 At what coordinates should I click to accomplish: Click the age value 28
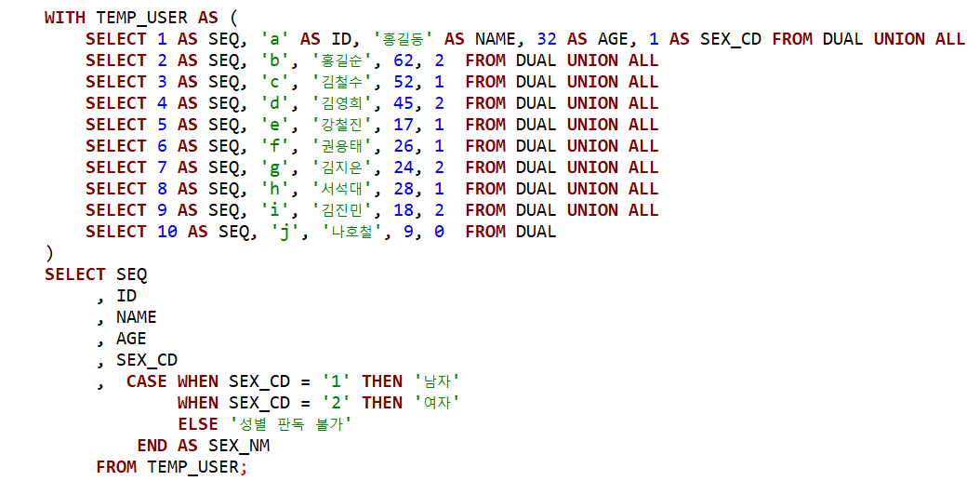pyautogui.click(x=404, y=188)
